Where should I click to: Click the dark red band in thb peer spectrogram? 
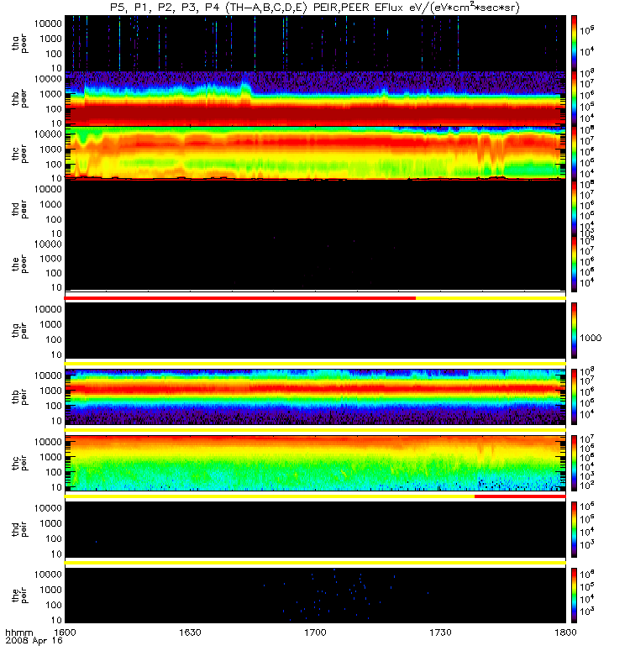coord(315,115)
